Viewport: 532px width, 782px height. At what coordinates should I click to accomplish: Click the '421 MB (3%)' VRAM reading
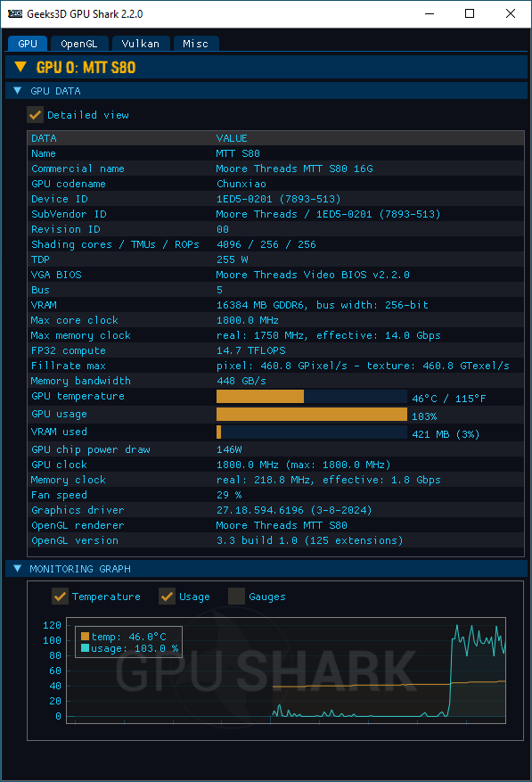pos(446,434)
